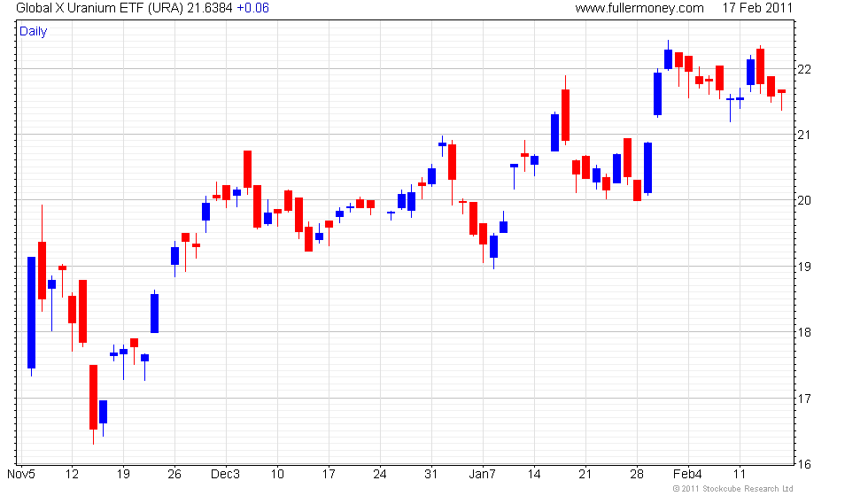Viewport: 868px width, 496px height.
Task: Click the 22 price axis label
Action: (x=804, y=69)
